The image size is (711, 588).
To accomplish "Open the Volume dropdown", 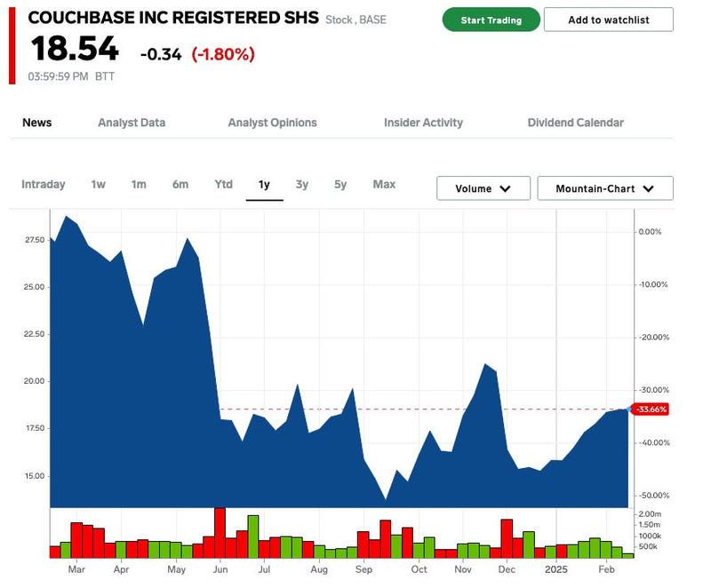I will pos(483,188).
